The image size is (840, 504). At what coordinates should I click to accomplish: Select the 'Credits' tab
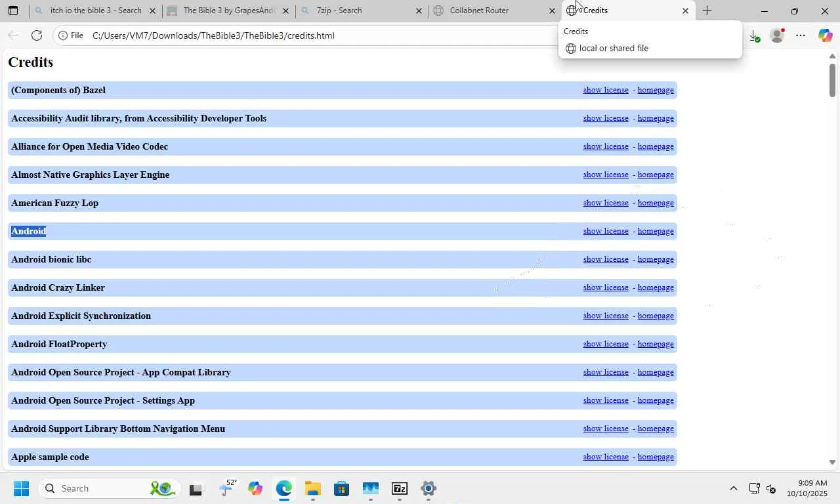(x=627, y=10)
